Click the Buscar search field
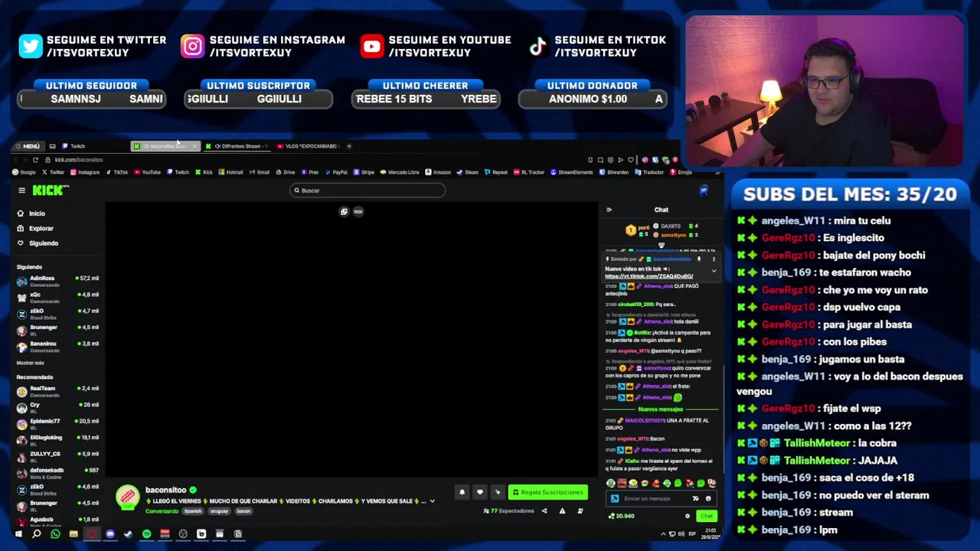 point(367,191)
